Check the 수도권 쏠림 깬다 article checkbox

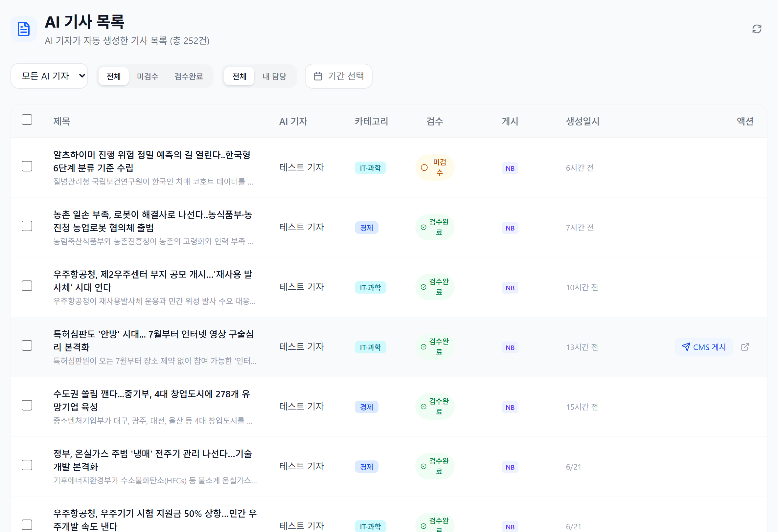[27, 406]
